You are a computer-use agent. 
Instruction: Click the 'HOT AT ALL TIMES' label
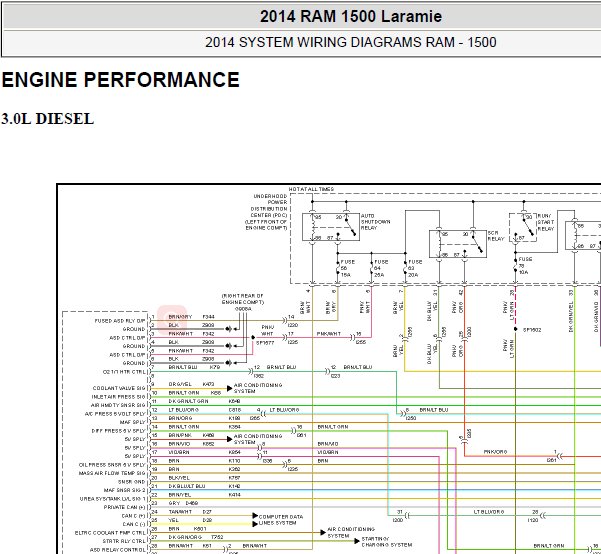(x=311, y=189)
